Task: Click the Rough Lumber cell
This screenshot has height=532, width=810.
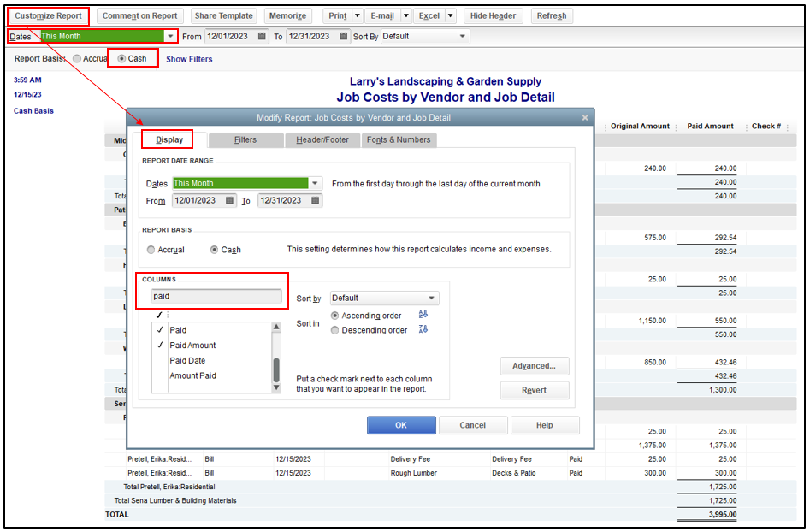Action: [x=414, y=473]
